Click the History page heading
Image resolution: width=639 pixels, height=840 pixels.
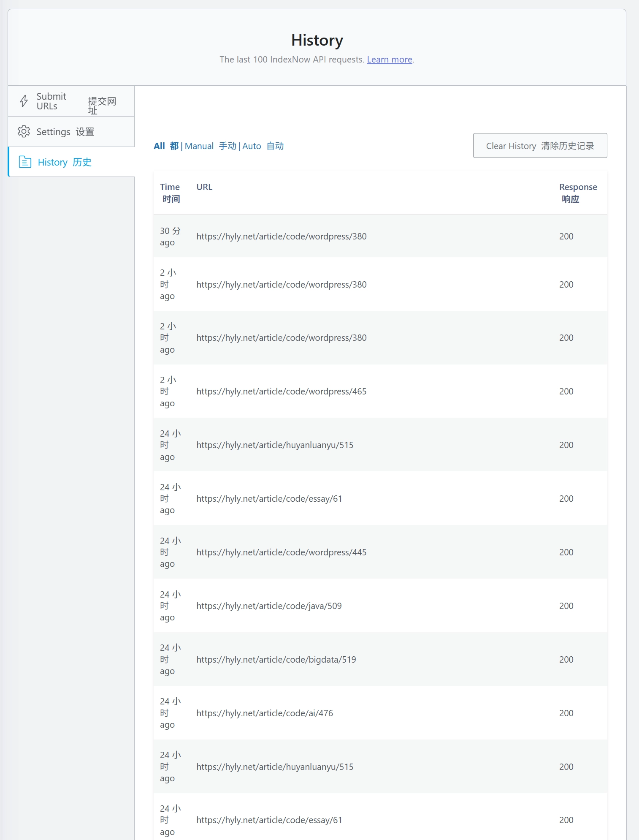317,41
